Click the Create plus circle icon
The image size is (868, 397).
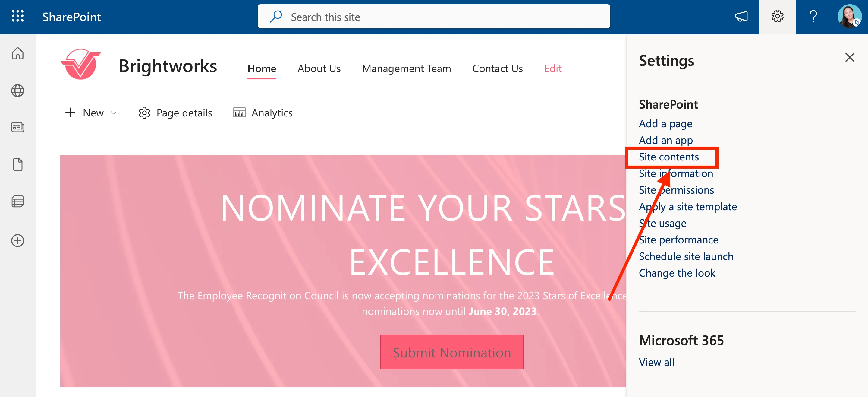17,240
